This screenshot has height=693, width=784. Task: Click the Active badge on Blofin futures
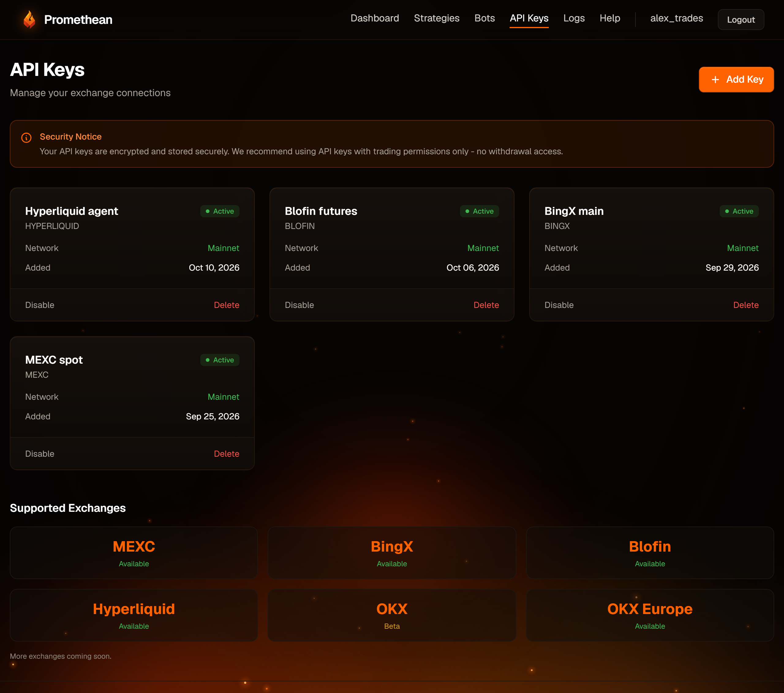click(x=480, y=211)
